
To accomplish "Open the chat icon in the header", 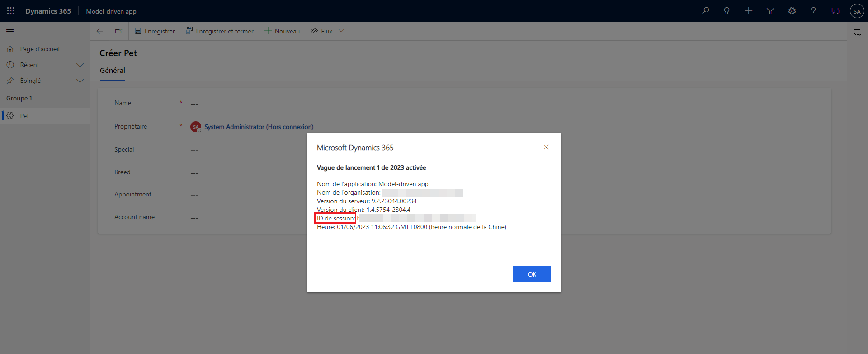I will (x=835, y=11).
